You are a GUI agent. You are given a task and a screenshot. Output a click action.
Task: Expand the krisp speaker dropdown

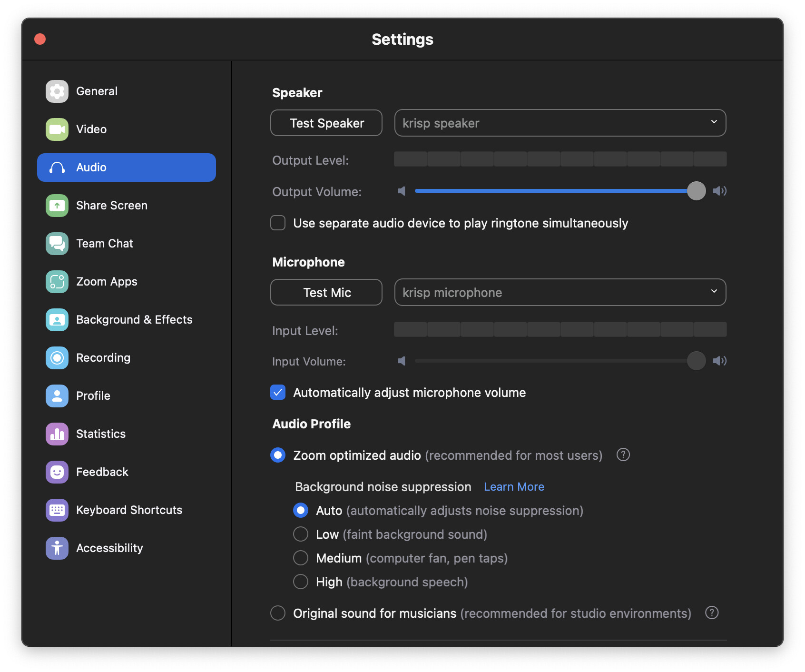coord(560,123)
